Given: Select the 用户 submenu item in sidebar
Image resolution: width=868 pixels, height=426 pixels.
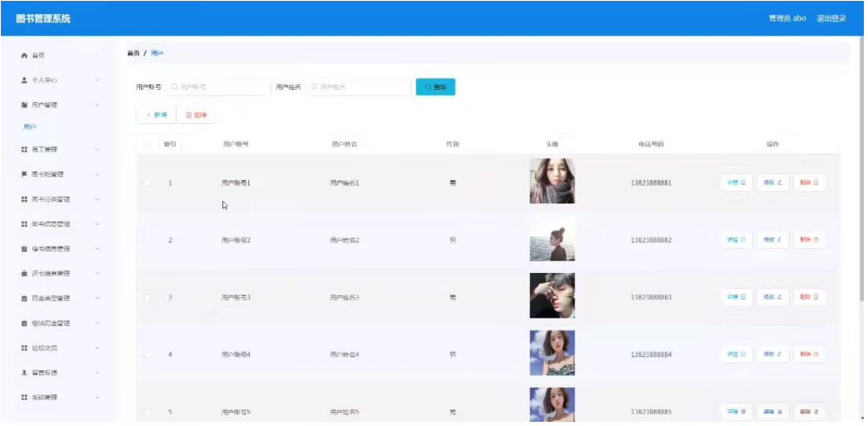Looking at the screenshot, I should pos(30,127).
